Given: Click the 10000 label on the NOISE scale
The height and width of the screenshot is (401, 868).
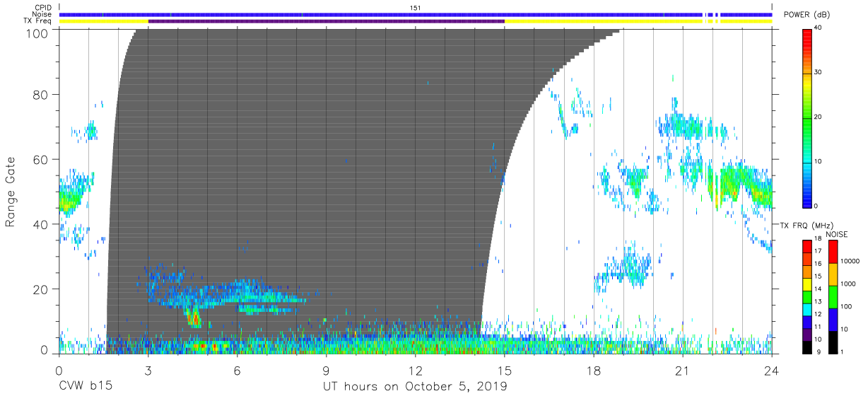Looking at the screenshot, I should coord(852,262).
